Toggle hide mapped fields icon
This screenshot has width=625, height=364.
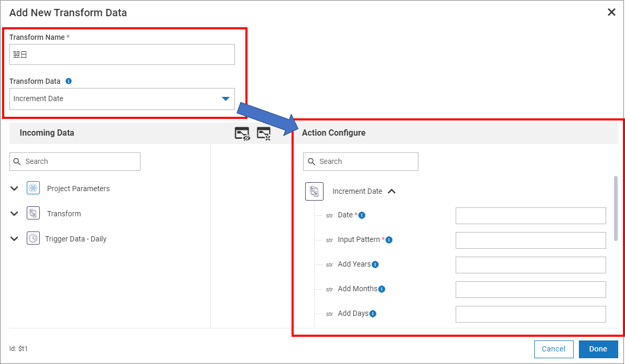(242, 134)
